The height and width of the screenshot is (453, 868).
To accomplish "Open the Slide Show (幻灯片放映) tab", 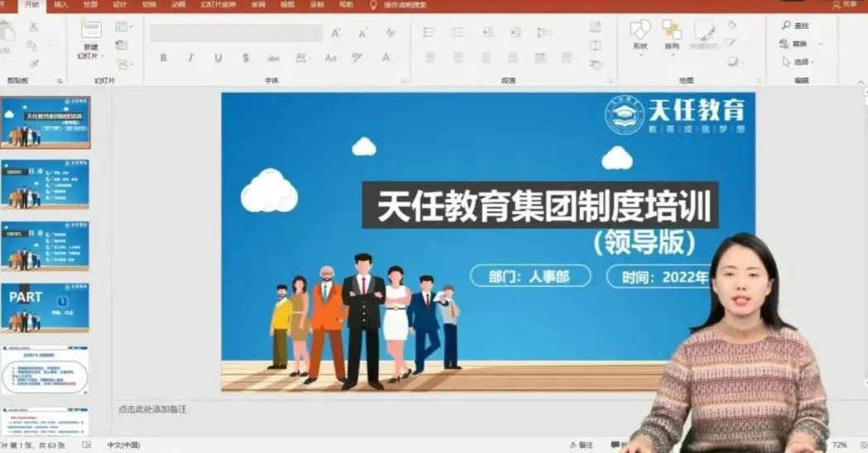I will click(218, 4).
